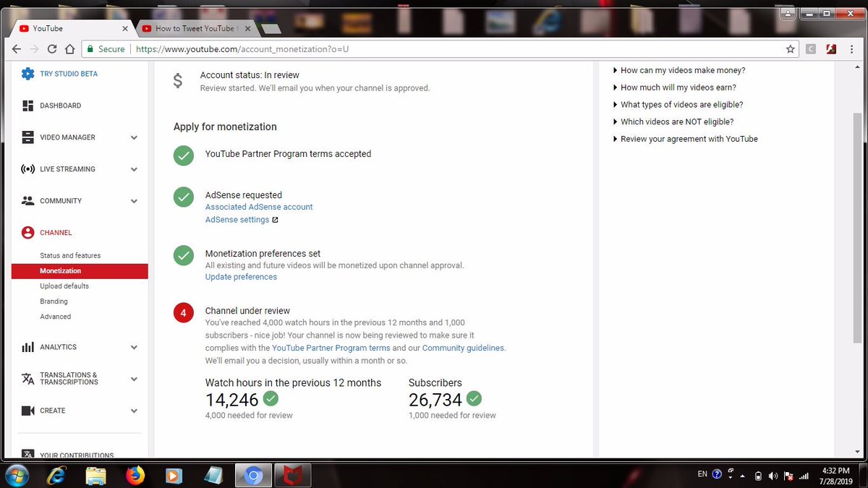Click the red Adobe extension icon
Screen dimensions: 868x488
click(x=832, y=49)
